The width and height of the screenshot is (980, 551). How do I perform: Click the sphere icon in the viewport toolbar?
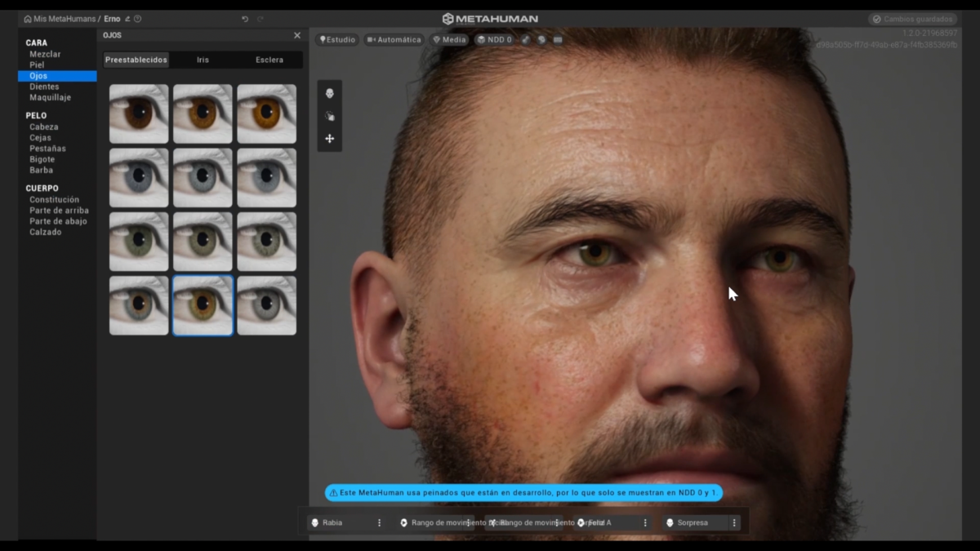(x=541, y=39)
